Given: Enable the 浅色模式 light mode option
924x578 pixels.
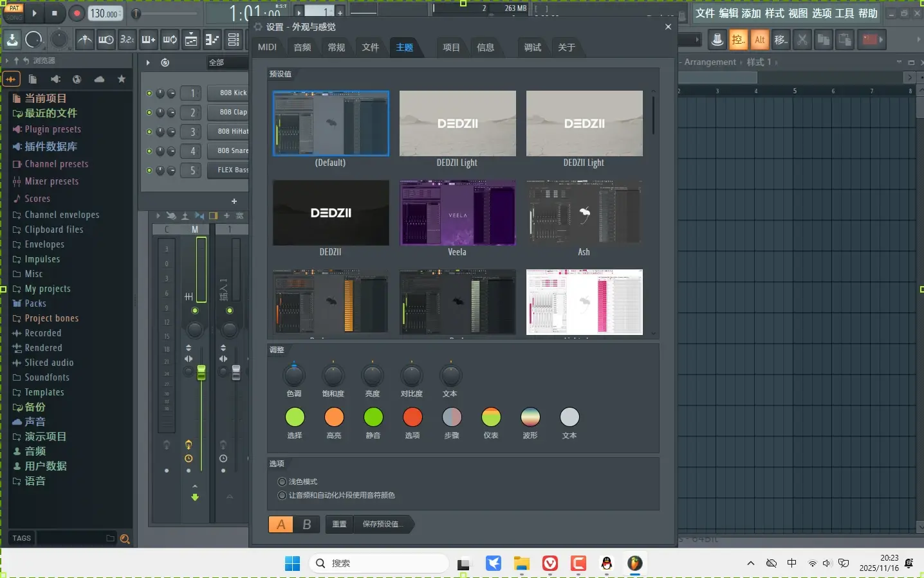Looking at the screenshot, I should pos(282,482).
